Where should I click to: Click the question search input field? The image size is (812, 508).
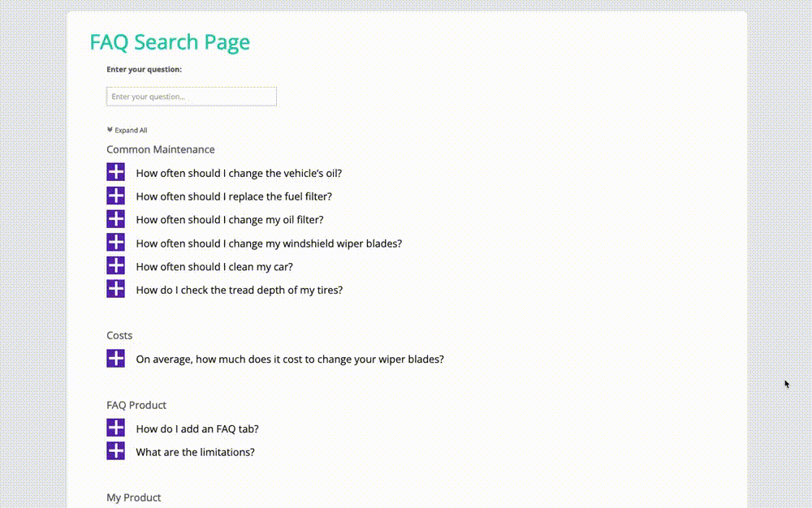click(x=191, y=97)
